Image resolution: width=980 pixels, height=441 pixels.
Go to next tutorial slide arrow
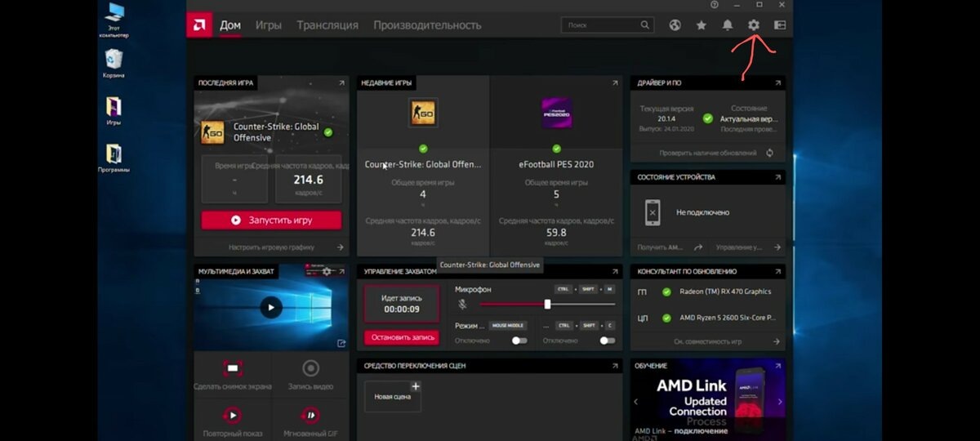click(780, 402)
